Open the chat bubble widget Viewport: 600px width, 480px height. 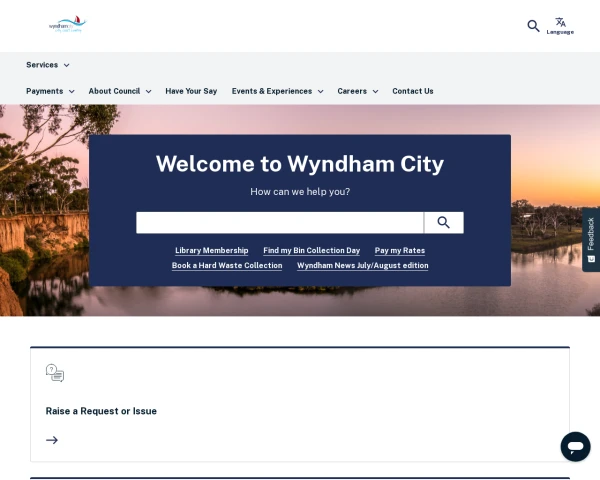click(x=576, y=446)
